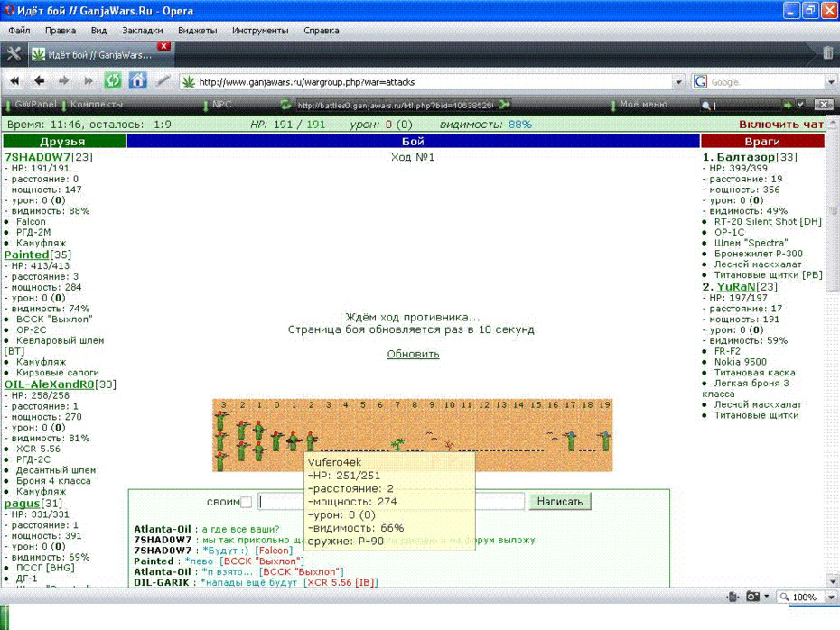This screenshot has height=630, width=840.
Task: Open the wrench panels icon
Action: 14,54
